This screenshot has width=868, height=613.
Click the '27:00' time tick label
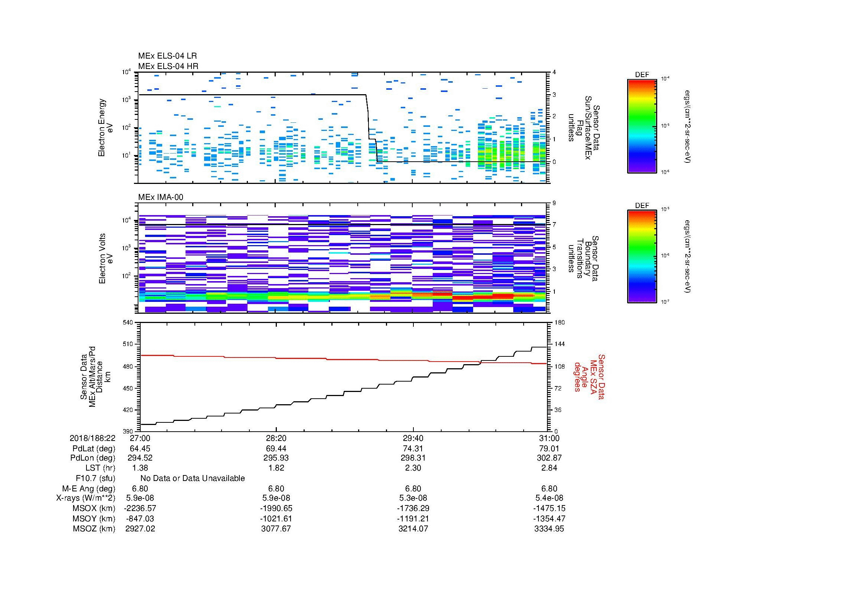[140, 438]
